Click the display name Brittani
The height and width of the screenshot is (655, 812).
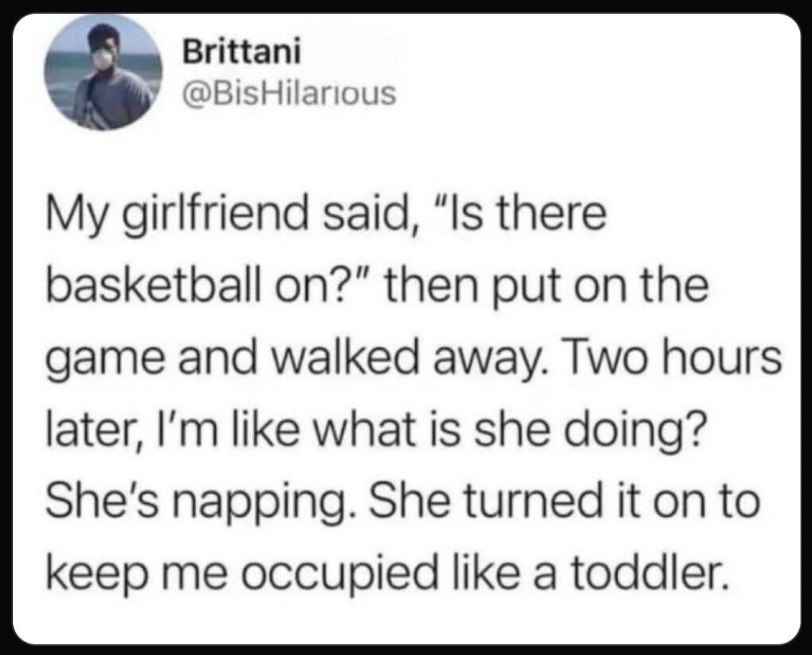[241, 52]
